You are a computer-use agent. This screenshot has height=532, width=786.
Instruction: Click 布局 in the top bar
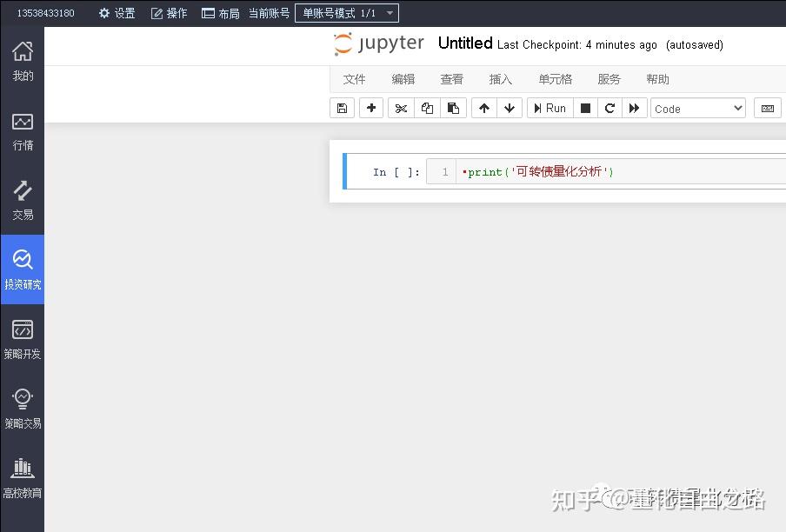click(x=221, y=13)
